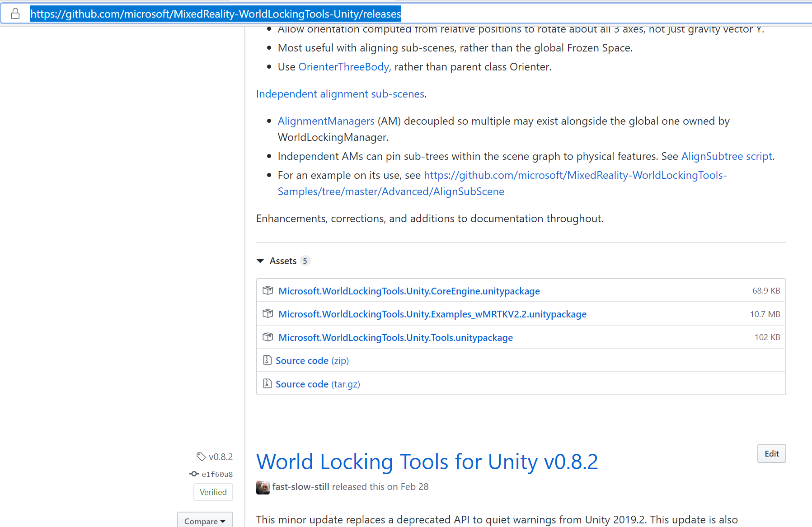Click fast-slow-still avatar image
This screenshot has width=812, height=527.
[x=263, y=487]
